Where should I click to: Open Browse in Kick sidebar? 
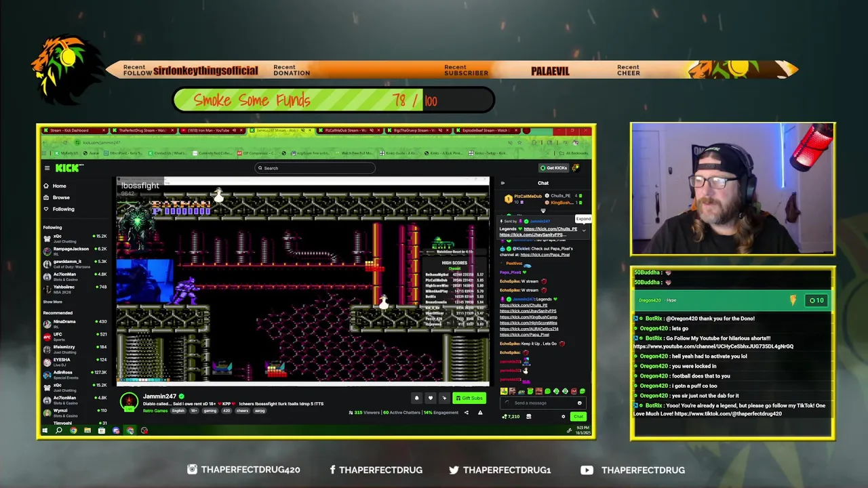coord(60,197)
